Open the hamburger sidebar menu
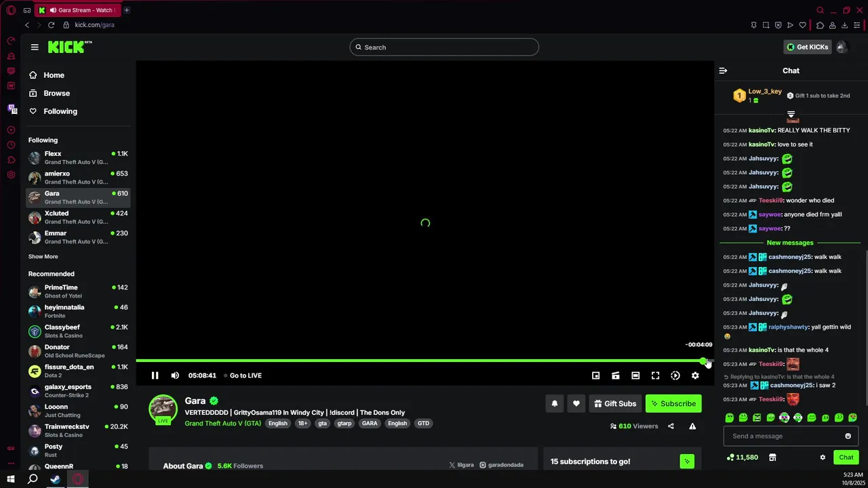The height and width of the screenshot is (488, 868). click(35, 47)
